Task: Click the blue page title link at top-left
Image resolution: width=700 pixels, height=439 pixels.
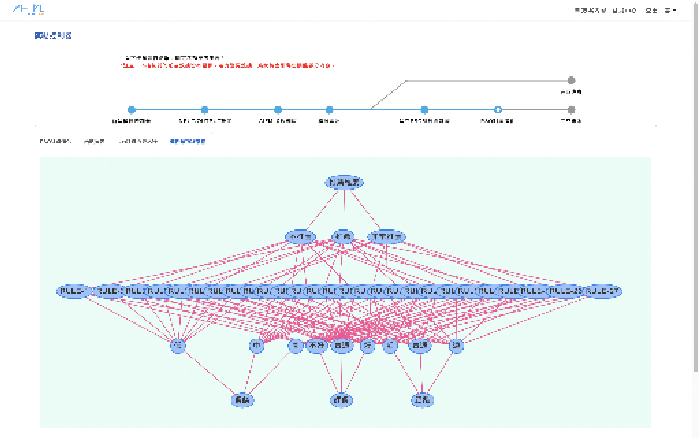Action: click(53, 36)
